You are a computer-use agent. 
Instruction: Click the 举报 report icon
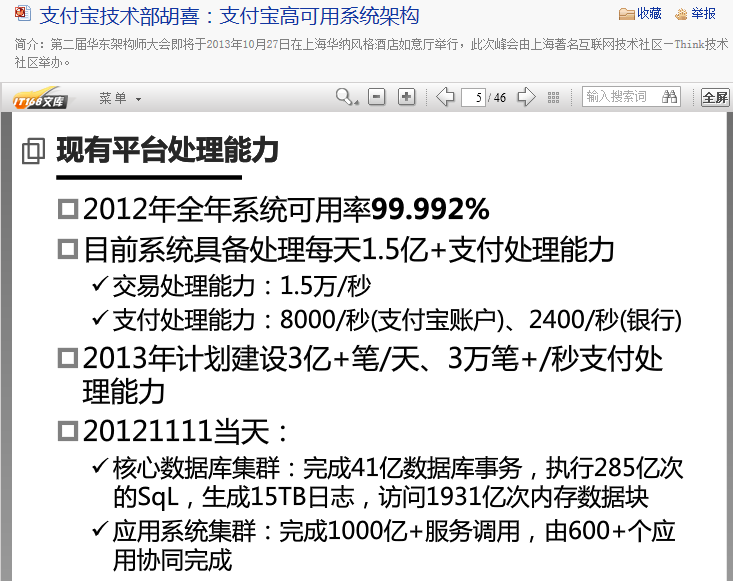(x=681, y=14)
